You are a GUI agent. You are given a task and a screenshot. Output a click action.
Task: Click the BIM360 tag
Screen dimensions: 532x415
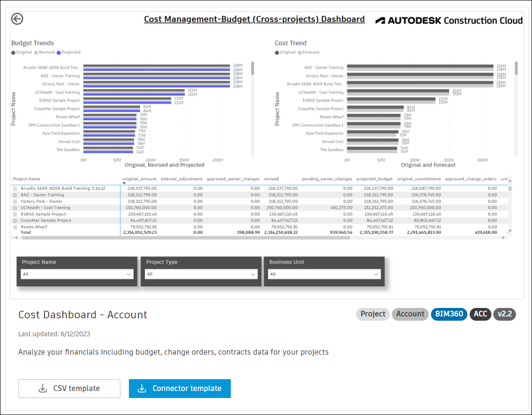coord(449,314)
